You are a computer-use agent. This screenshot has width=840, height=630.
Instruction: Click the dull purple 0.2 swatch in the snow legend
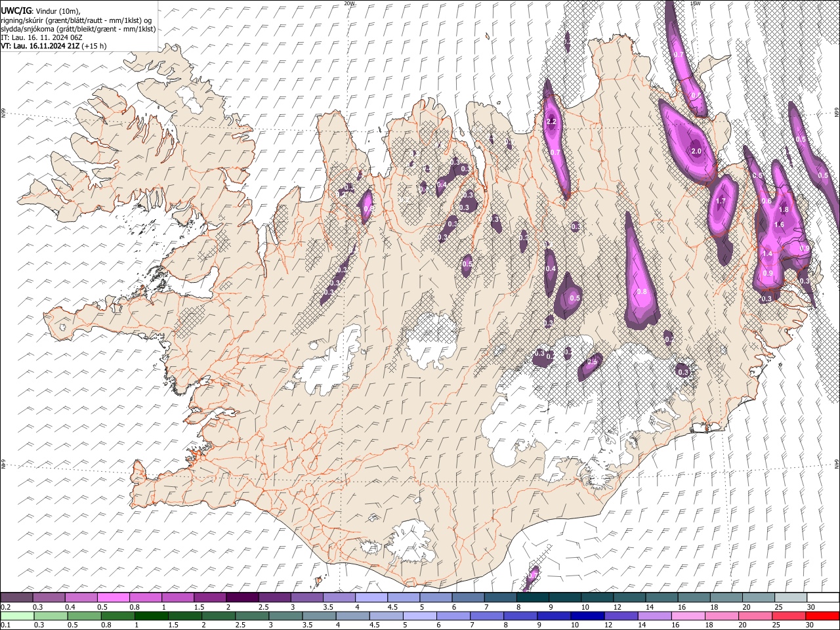pyautogui.click(x=17, y=597)
